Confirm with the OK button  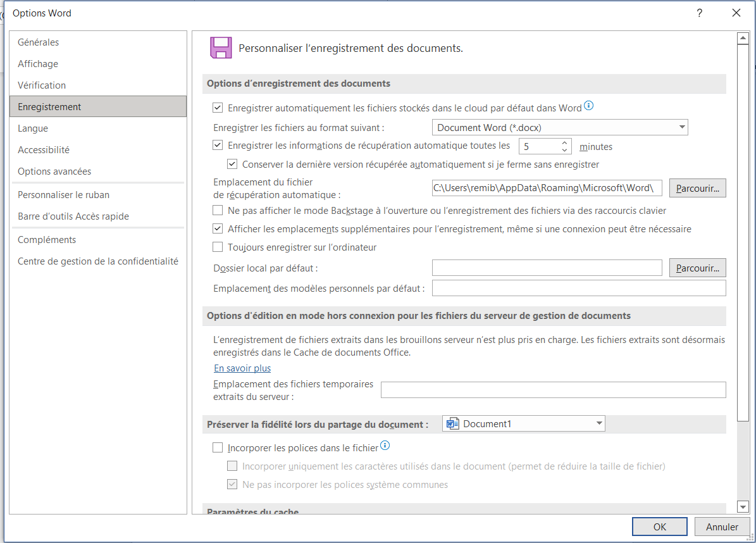tap(660, 527)
